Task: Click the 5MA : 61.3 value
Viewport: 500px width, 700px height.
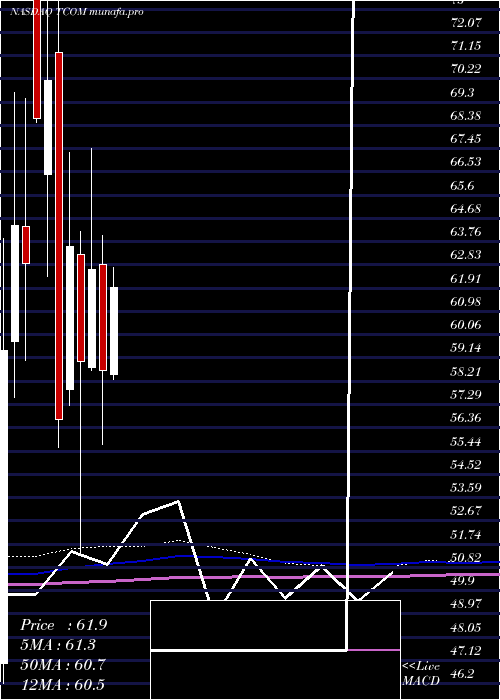Action: (x=58, y=645)
